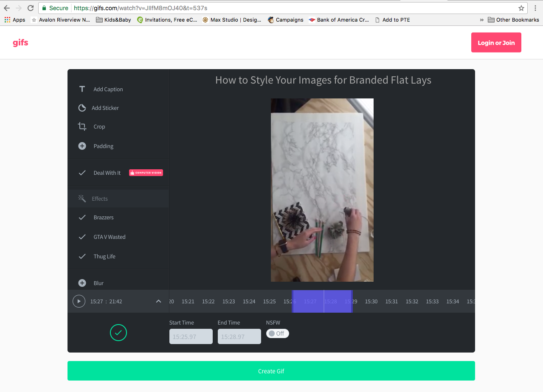The height and width of the screenshot is (392, 543).
Task: Click the Crop label
Action: 99,126
